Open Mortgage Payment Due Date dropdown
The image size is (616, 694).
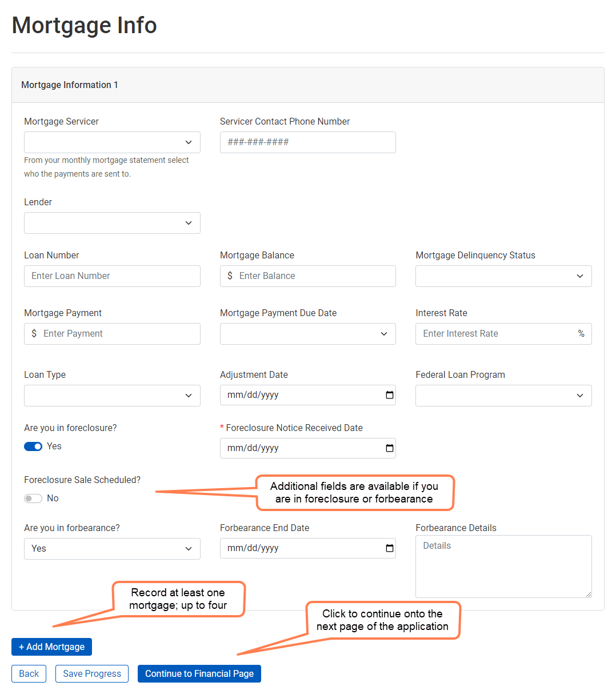[x=307, y=334]
